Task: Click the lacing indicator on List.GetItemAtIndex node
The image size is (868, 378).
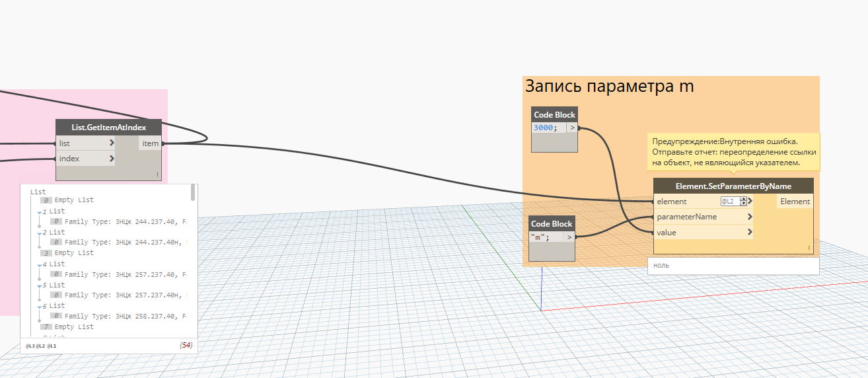Action: point(157,174)
